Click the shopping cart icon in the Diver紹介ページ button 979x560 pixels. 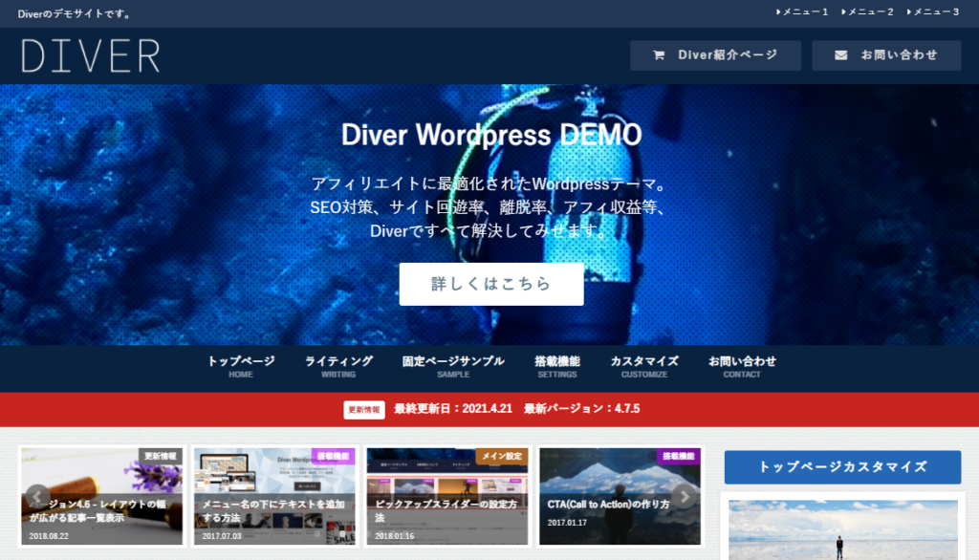pos(659,55)
